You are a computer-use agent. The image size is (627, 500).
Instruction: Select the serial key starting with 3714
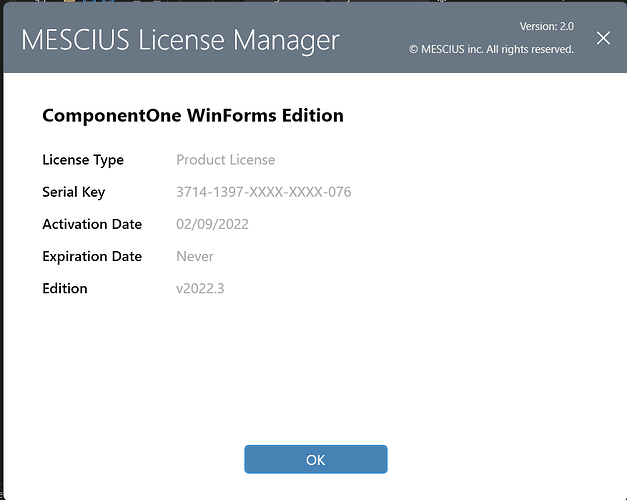point(263,192)
